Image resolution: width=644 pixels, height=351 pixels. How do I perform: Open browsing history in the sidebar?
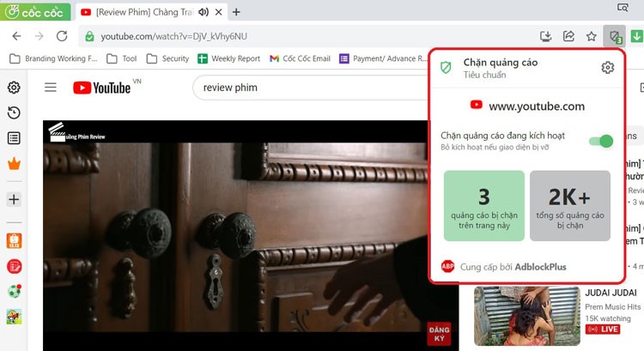point(14,112)
